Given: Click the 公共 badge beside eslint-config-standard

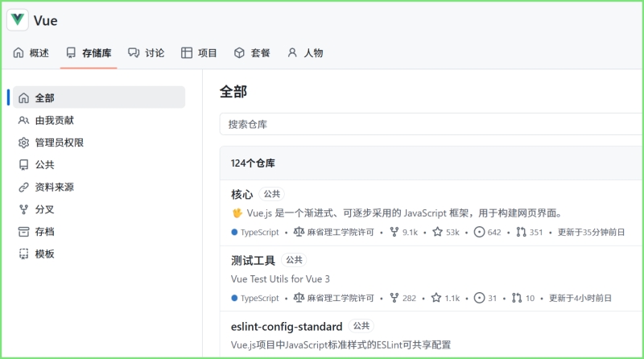Looking at the screenshot, I should [361, 326].
